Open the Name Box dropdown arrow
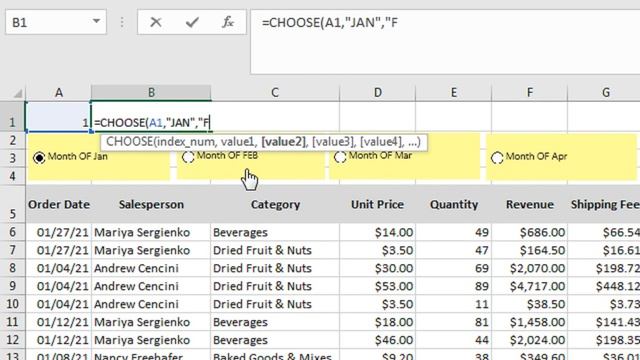Viewport: 640px width, 360px height. coord(96,21)
